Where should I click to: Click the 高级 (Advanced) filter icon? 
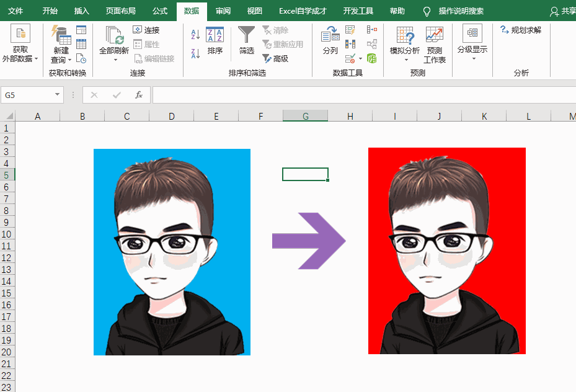pos(275,59)
